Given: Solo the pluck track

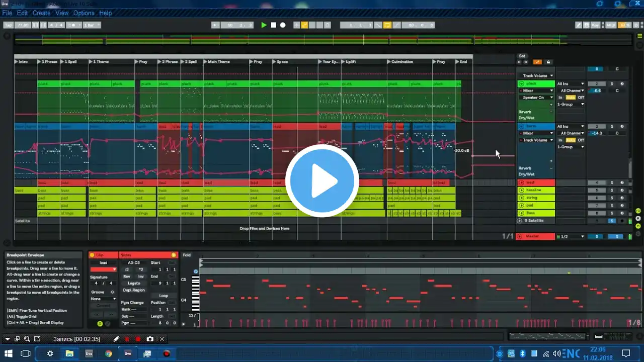Looking at the screenshot, I should pos(612,83).
